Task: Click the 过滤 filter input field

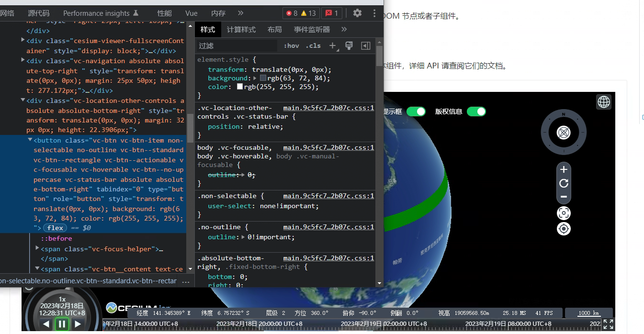Action: (237, 45)
